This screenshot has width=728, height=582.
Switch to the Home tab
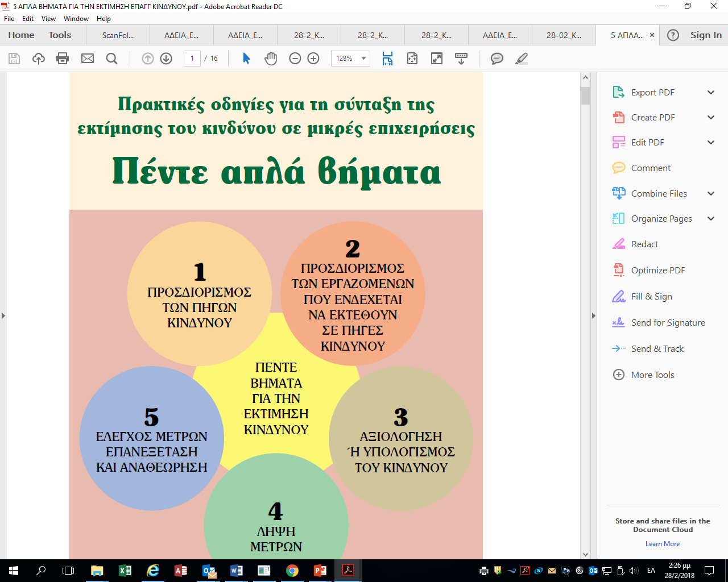tap(21, 35)
